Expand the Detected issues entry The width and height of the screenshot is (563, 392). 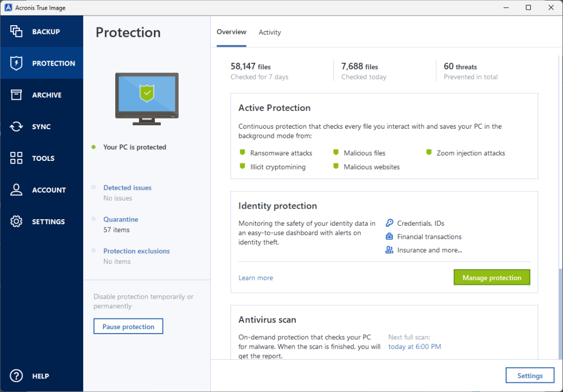(127, 188)
